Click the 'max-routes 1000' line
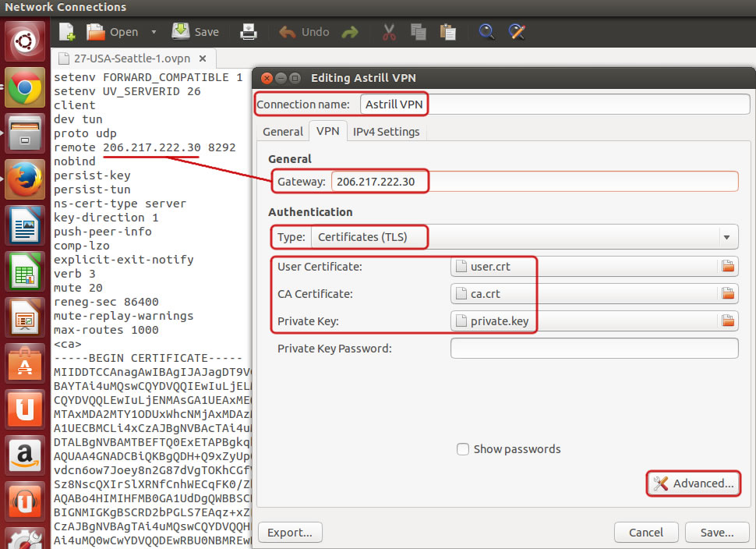 pyautogui.click(x=106, y=330)
